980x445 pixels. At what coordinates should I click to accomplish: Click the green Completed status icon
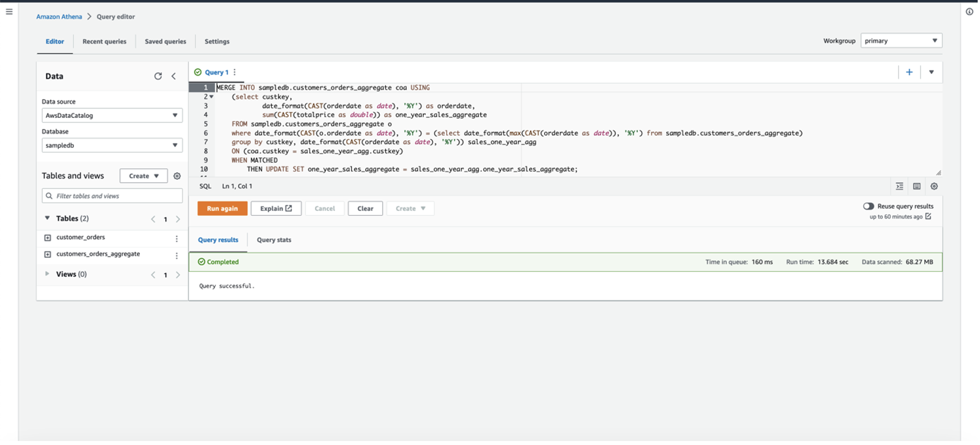click(202, 262)
